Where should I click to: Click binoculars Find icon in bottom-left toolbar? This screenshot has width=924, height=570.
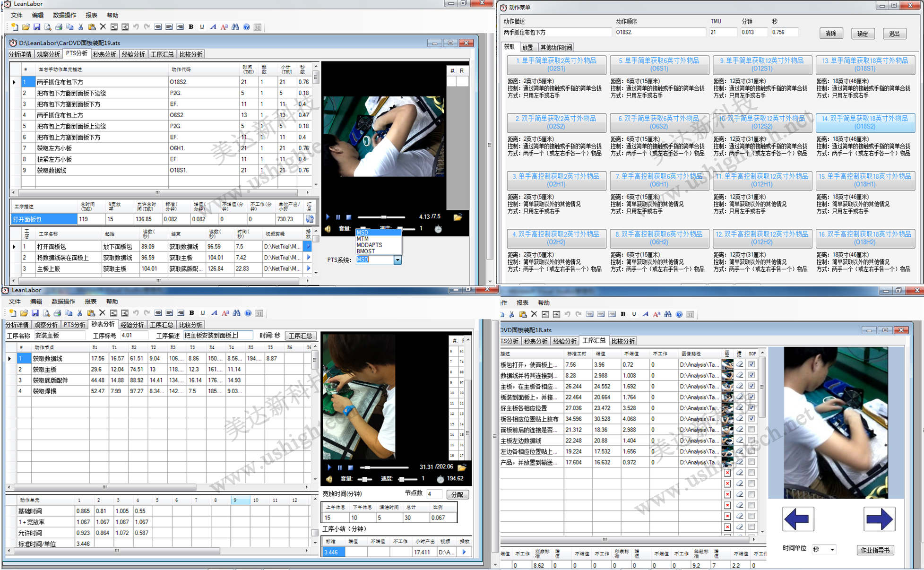237,313
